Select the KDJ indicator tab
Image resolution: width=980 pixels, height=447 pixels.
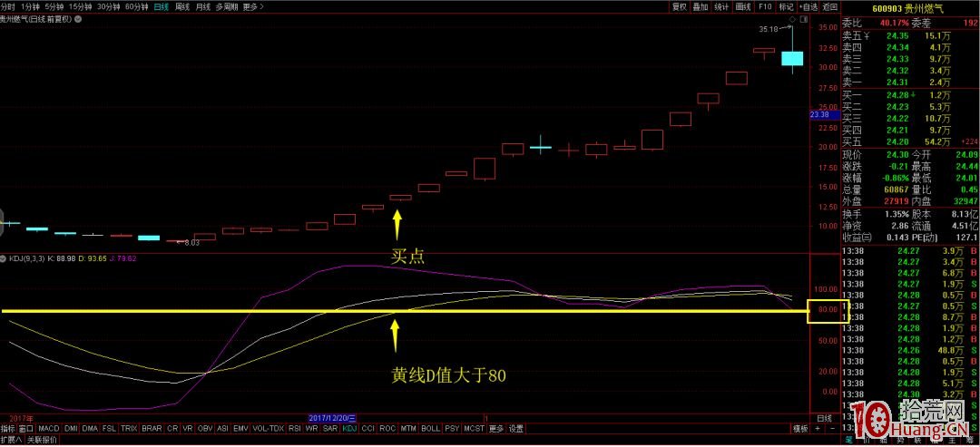350,429
